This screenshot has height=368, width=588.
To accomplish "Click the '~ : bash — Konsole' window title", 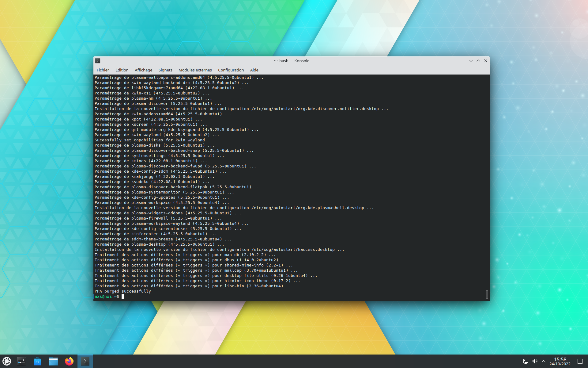I will point(292,61).
